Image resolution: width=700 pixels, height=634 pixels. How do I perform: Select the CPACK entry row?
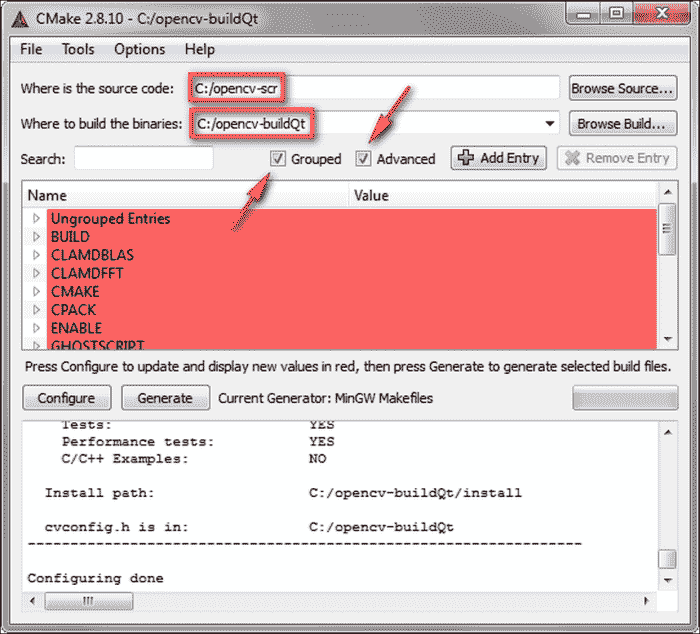point(352,310)
